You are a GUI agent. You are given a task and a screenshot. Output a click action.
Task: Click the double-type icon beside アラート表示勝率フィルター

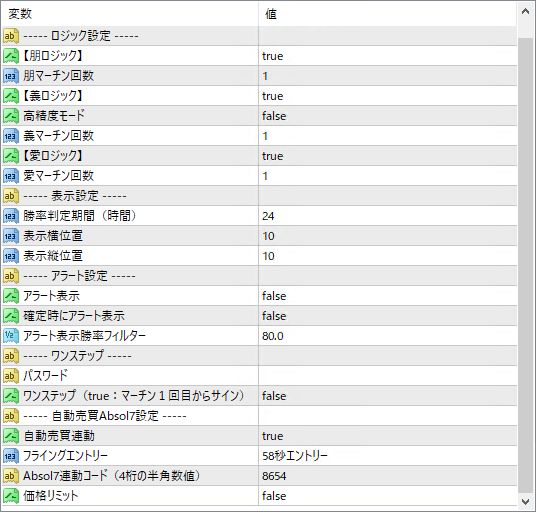(11, 336)
